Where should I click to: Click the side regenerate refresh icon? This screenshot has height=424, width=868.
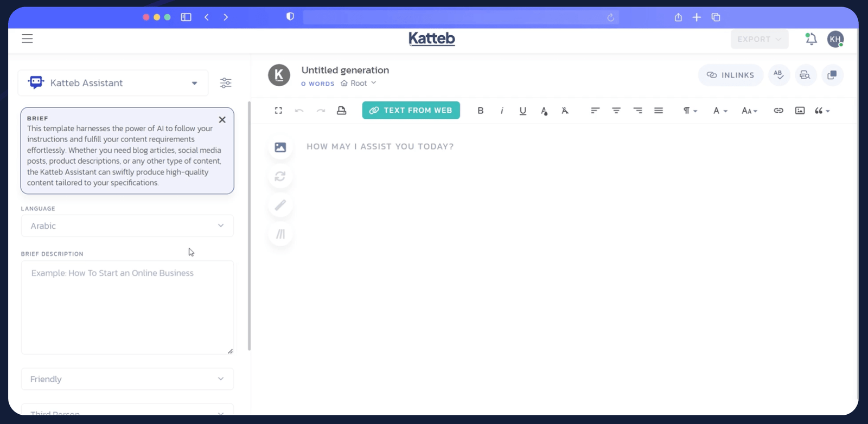click(280, 176)
